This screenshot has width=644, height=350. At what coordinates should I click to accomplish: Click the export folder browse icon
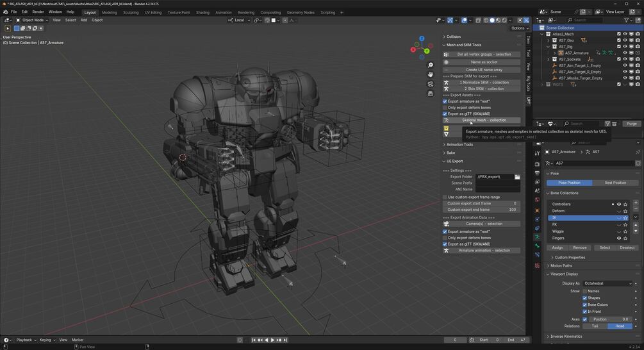[x=517, y=177]
